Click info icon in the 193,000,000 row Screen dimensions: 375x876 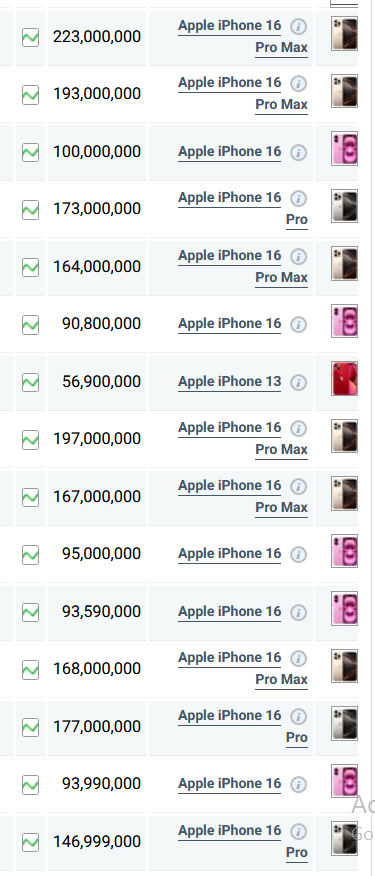(x=299, y=84)
